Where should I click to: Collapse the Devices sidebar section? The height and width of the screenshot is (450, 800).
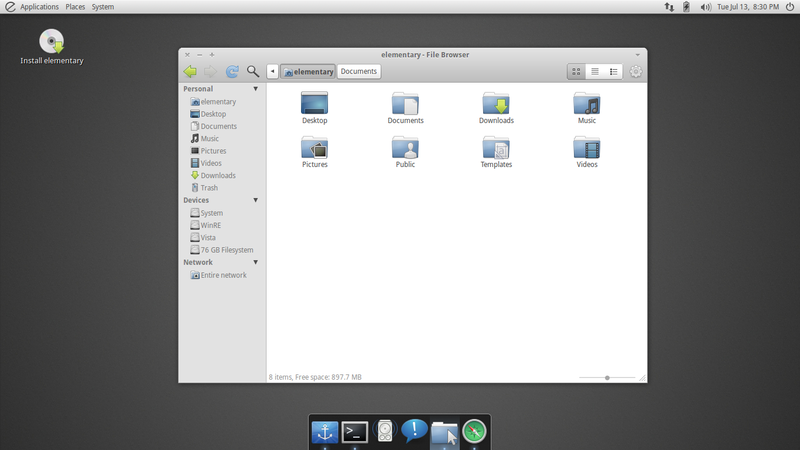tap(256, 200)
